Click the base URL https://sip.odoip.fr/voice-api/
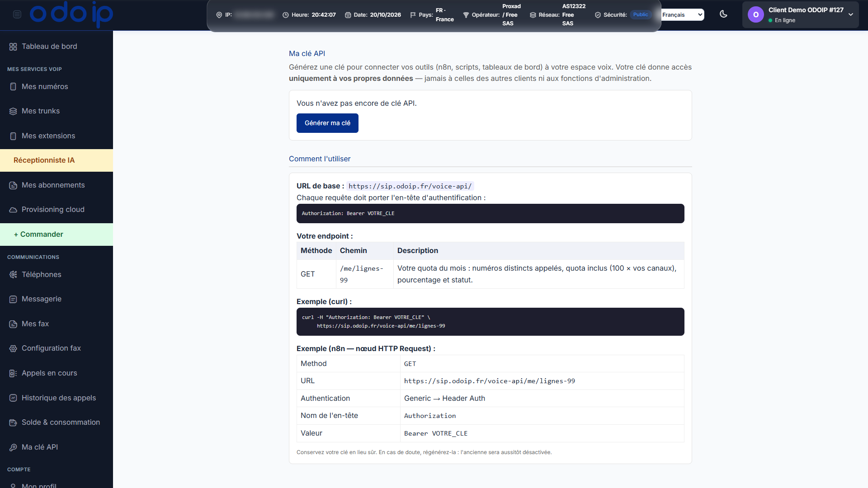The image size is (868, 488). (410, 186)
